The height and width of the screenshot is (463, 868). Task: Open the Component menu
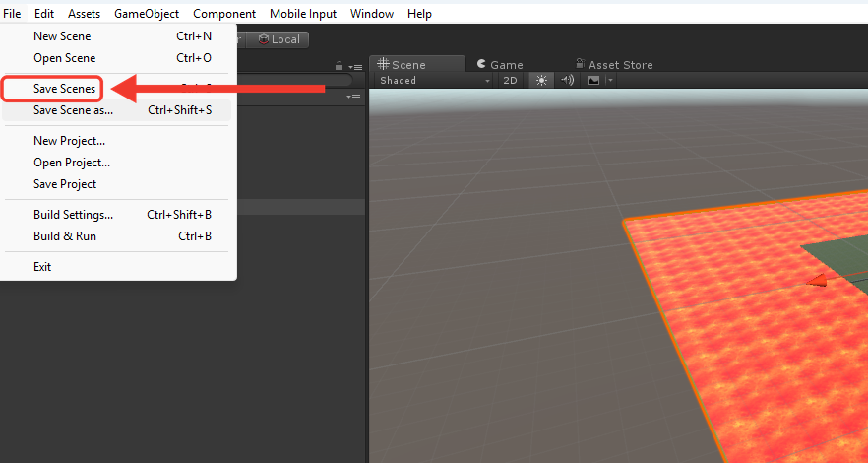[224, 13]
